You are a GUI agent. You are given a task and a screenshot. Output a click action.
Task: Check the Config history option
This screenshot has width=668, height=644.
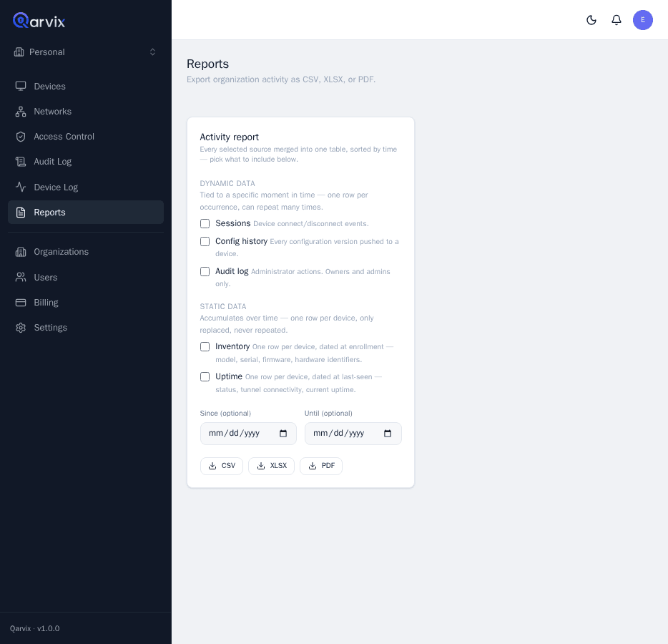[x=205, y=242]
